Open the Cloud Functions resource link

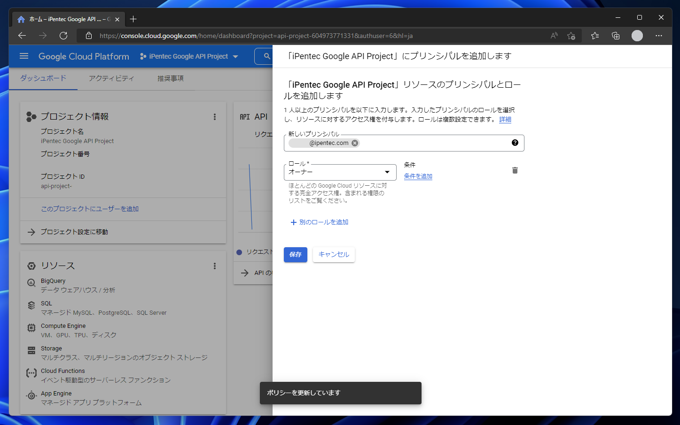(x=62, y=371)
